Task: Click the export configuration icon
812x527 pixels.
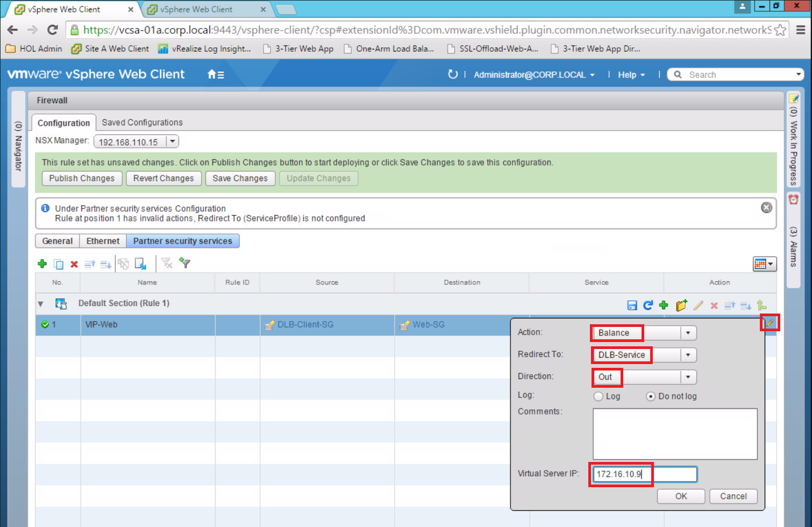Action: pyautogui.click(x=140, y=263)
